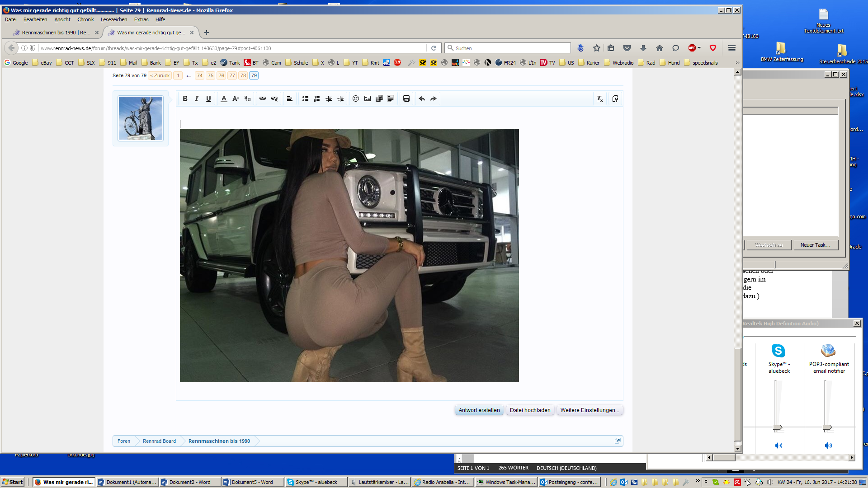Open the text alignment dropdown

click(290, 99)
